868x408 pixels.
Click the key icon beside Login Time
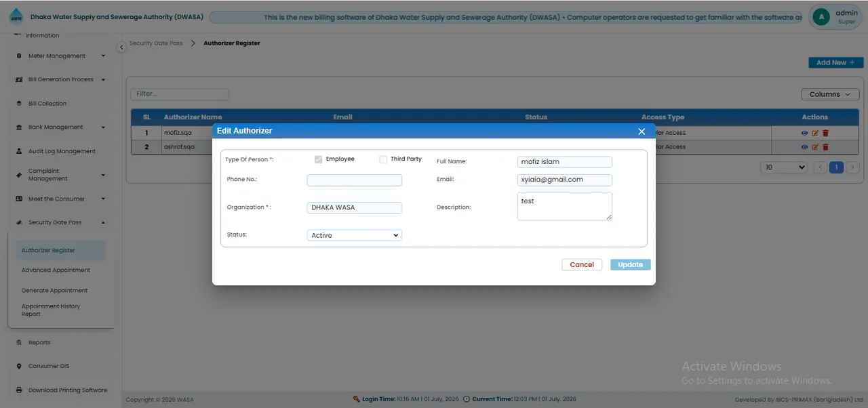(x=357, y=400)
